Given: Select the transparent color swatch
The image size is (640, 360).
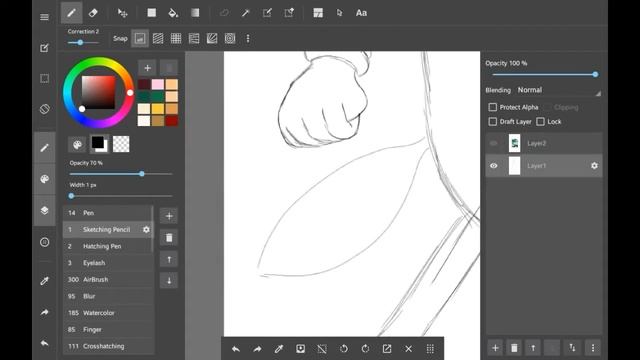Looking at the screenshot, I should tap(121, 144).
